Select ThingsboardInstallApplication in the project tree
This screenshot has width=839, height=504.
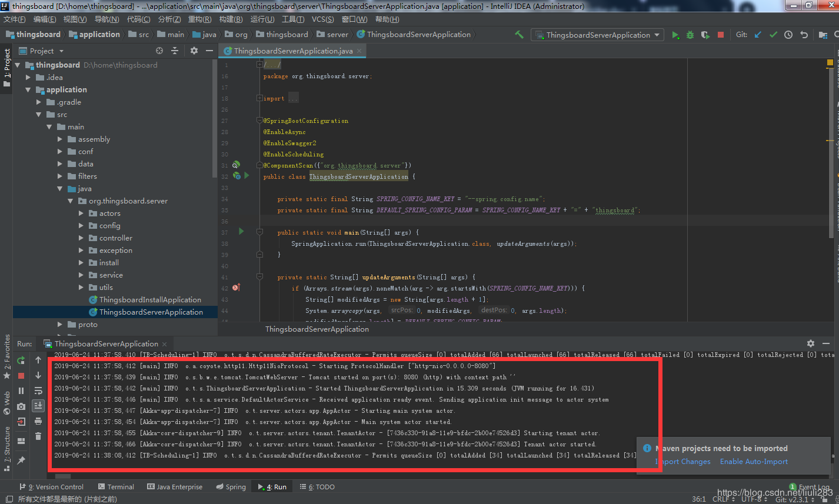[x=145, y=300]
